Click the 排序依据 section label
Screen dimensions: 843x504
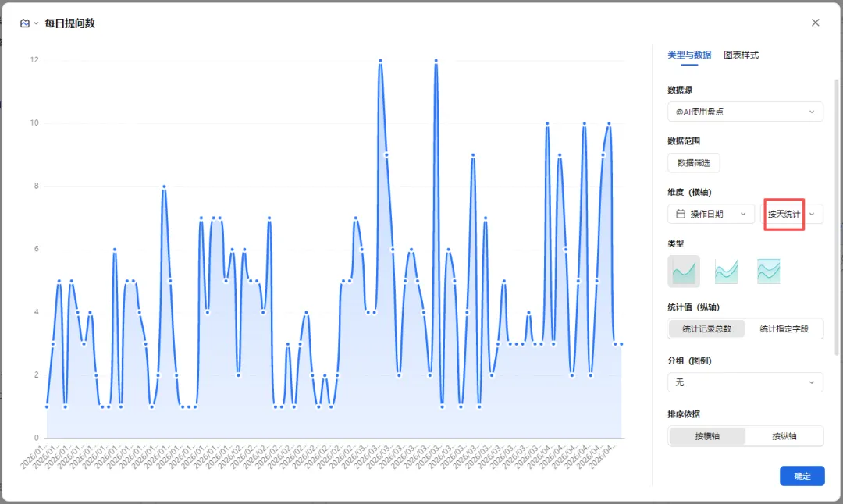684,414
